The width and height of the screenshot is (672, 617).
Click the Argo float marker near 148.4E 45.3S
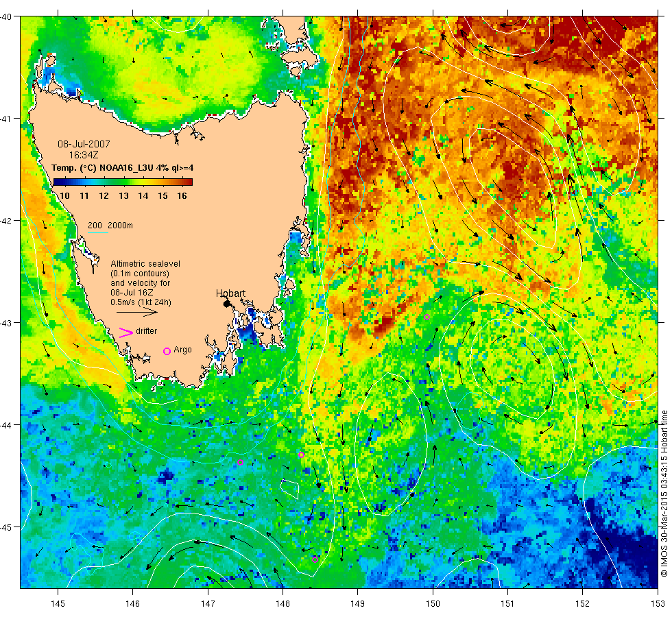pos(315,559)
